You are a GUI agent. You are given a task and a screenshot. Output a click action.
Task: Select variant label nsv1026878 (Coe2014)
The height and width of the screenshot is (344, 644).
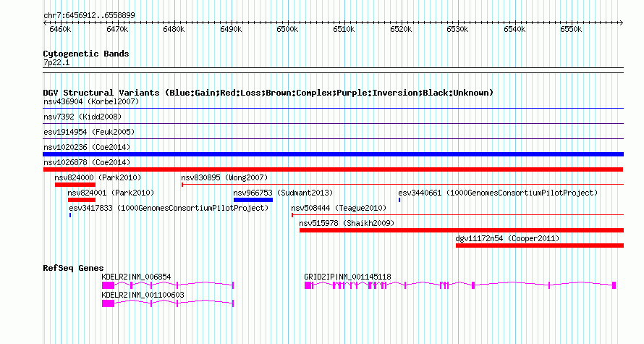(87, 162)
